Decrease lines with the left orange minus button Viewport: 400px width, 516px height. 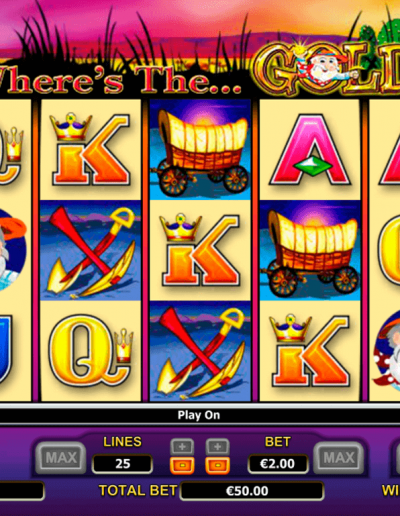pos(182,465)
